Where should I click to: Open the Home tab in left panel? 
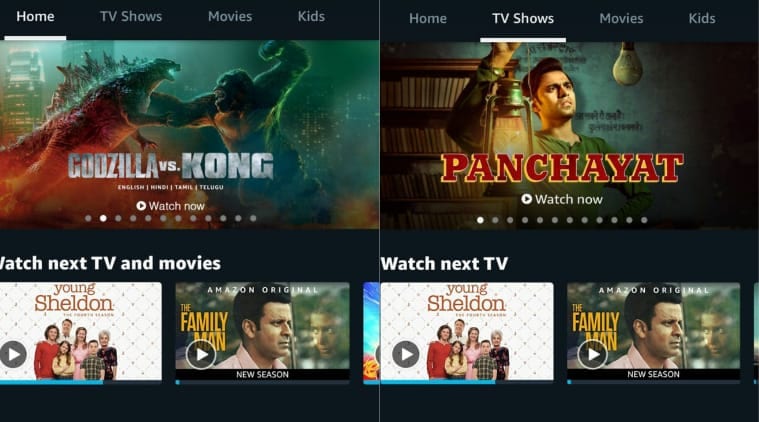(35, 16)
